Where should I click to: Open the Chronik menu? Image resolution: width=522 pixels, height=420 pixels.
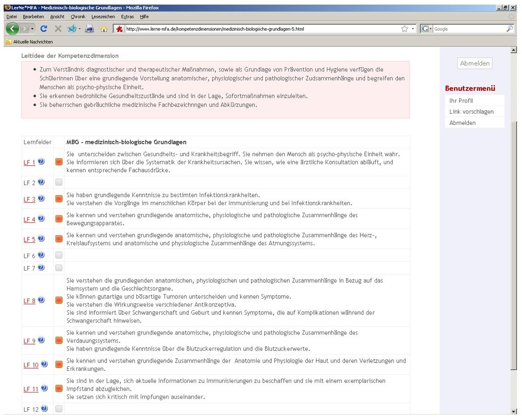78,17
